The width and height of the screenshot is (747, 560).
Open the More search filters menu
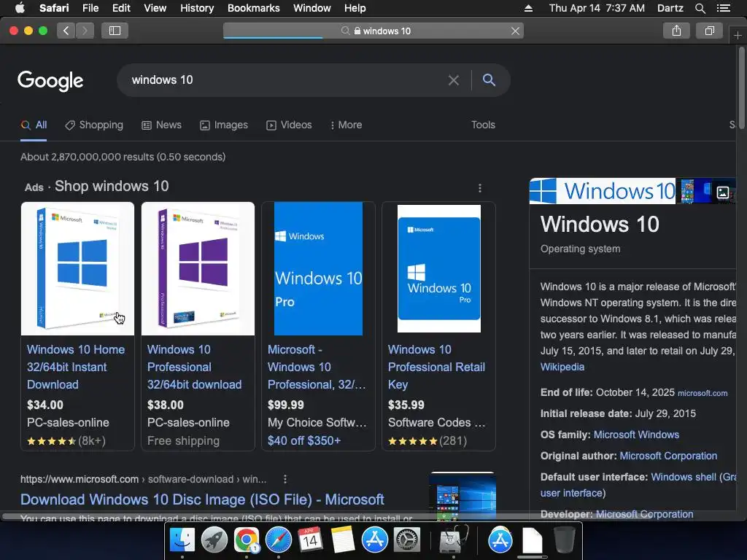(347, 125)
